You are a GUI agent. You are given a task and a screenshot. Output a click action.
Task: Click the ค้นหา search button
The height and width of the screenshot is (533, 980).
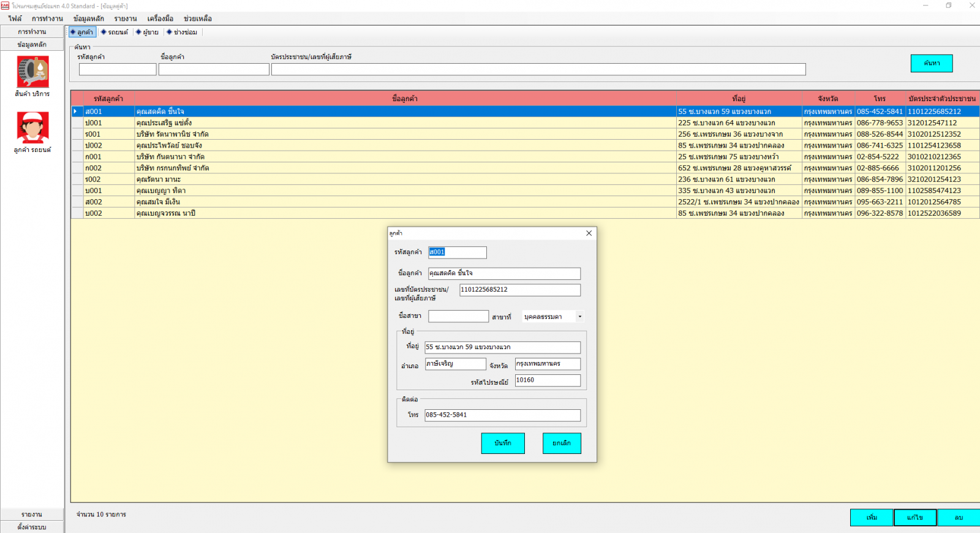point(932,63)
